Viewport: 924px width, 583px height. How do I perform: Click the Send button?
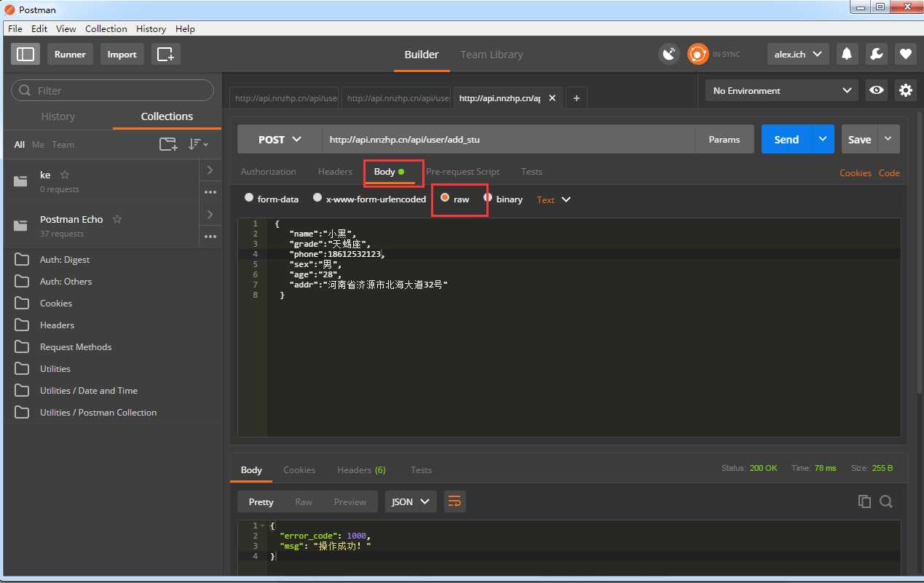[x=786, y=139]
